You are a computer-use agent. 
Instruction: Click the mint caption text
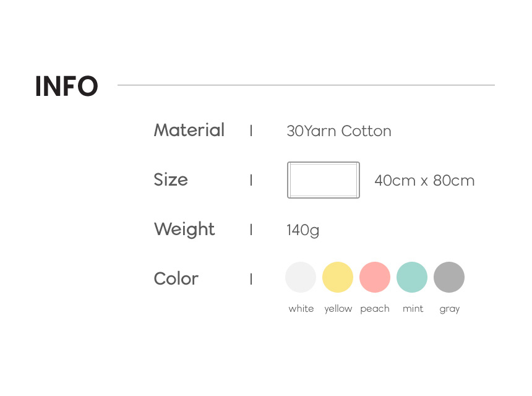pyautogui.click(x=413, y=309)
